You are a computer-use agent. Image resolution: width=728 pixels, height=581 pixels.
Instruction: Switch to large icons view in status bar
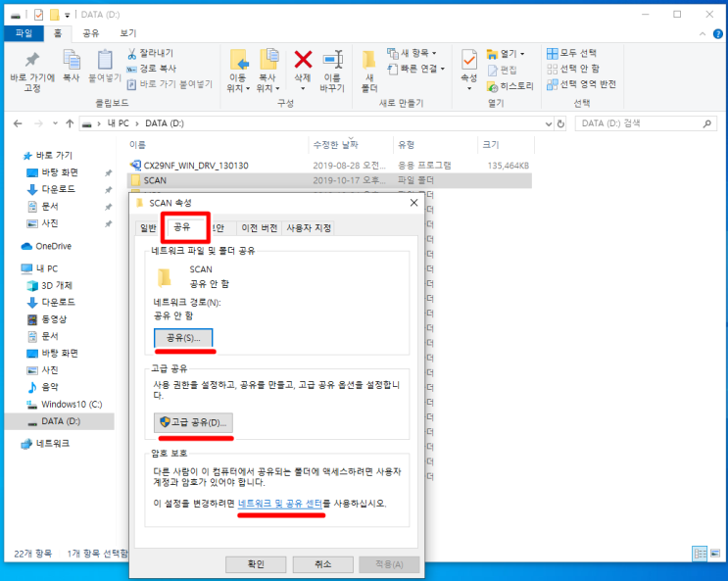pyautogui.click(x=715, y=554)
